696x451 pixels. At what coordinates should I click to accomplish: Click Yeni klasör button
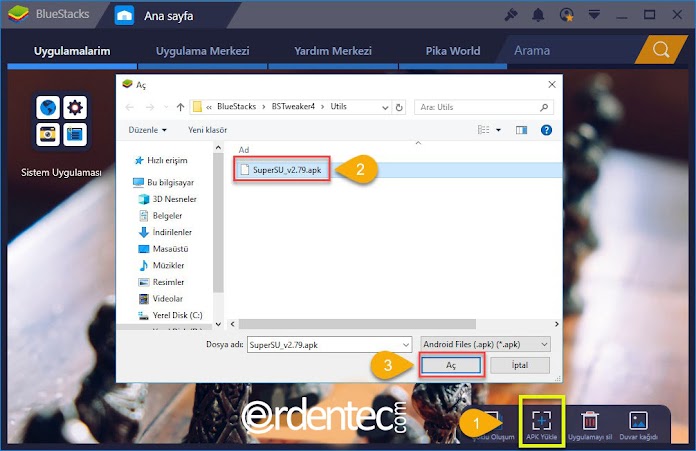pos(207,130)
